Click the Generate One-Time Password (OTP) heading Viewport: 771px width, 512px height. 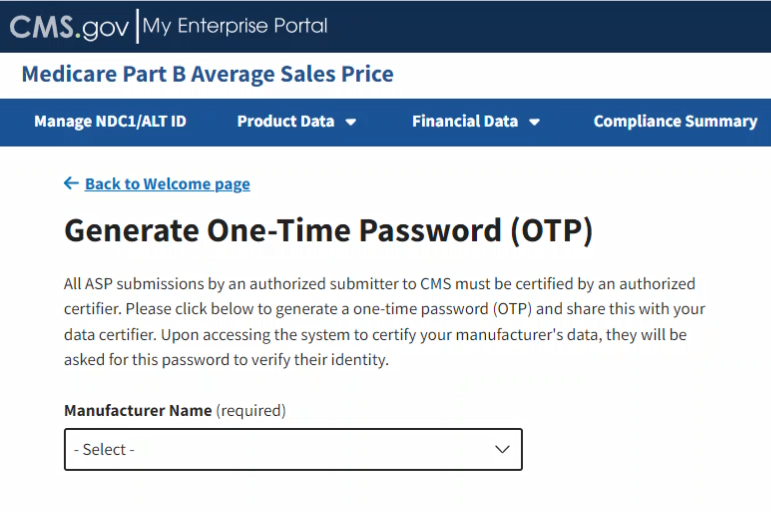tap(328, 231)
